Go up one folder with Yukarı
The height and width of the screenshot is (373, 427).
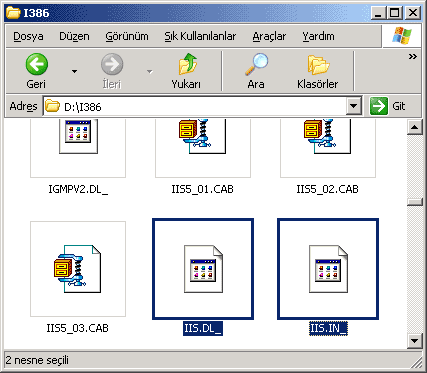pos(186,71)
